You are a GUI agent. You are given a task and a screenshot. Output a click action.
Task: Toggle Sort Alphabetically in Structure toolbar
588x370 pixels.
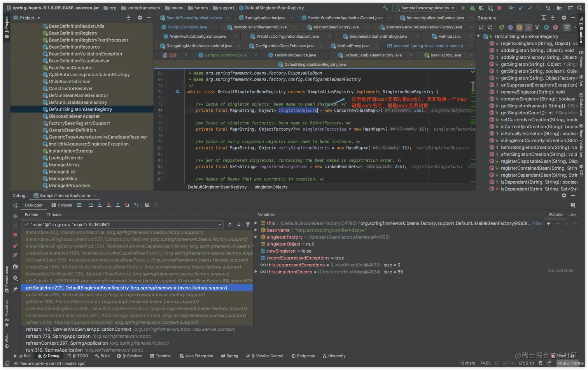pos(490,27)
